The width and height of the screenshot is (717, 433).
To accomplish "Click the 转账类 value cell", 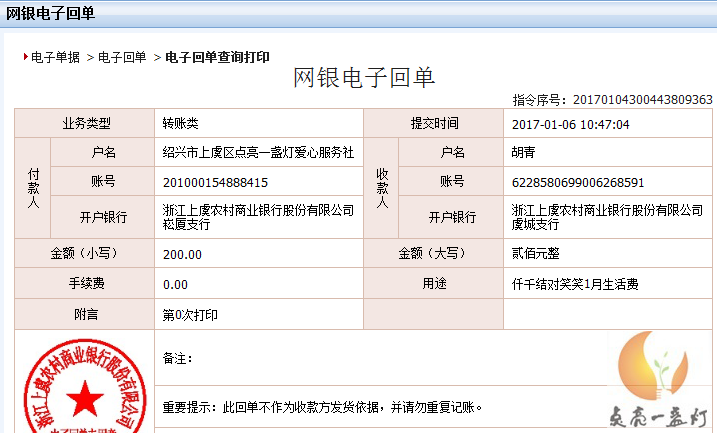I will tap(259, 123).
